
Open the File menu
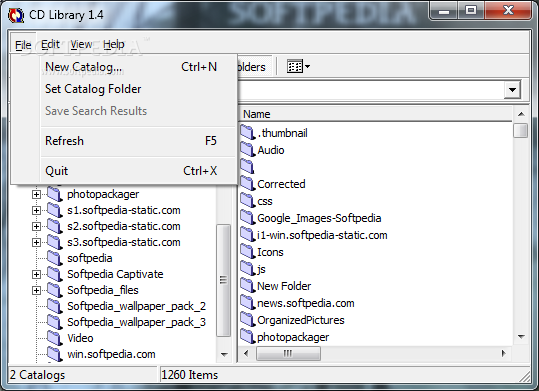click(23, 44)
